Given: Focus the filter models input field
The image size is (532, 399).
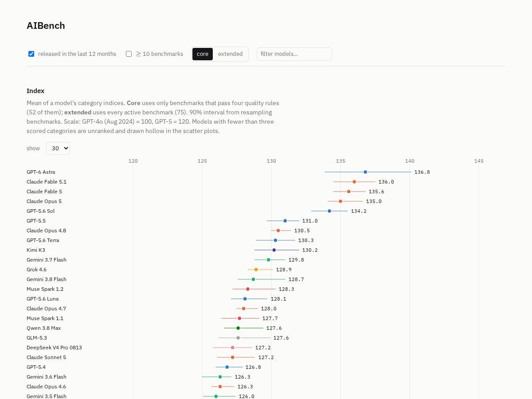Looking at the screenshot, I should click(294, 54).
